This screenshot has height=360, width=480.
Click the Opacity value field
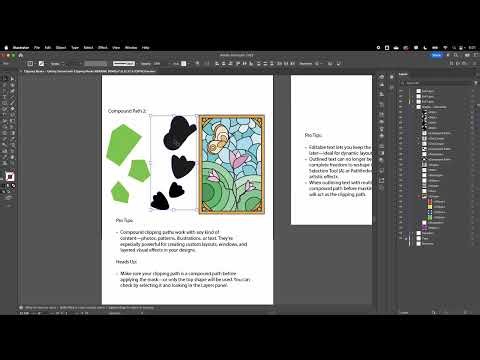157,63
